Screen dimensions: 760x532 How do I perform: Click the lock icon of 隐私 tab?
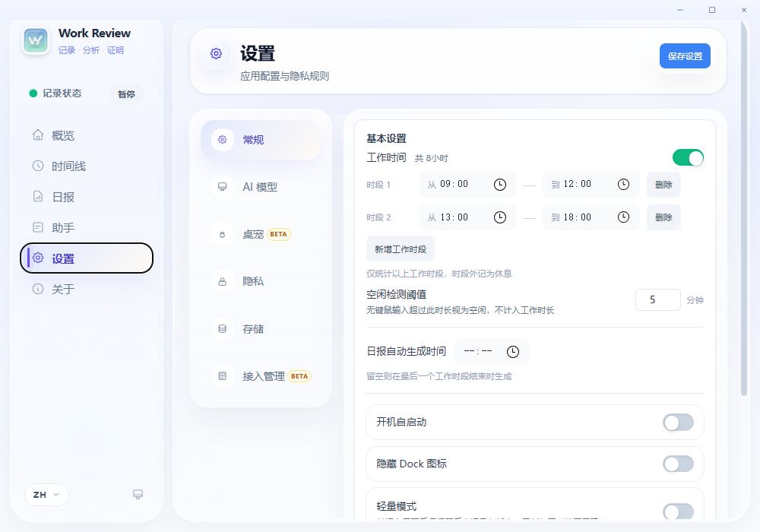point(223,281)
